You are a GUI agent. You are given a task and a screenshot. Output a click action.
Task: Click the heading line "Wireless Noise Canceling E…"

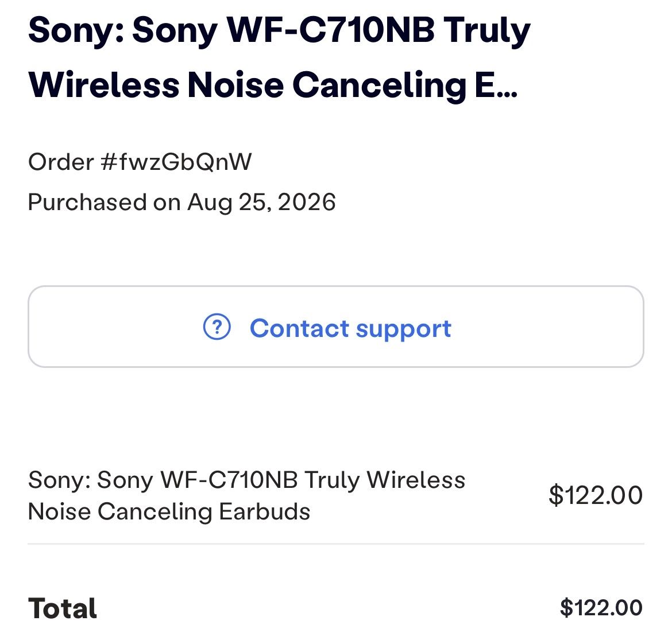[x=273, y=85]
